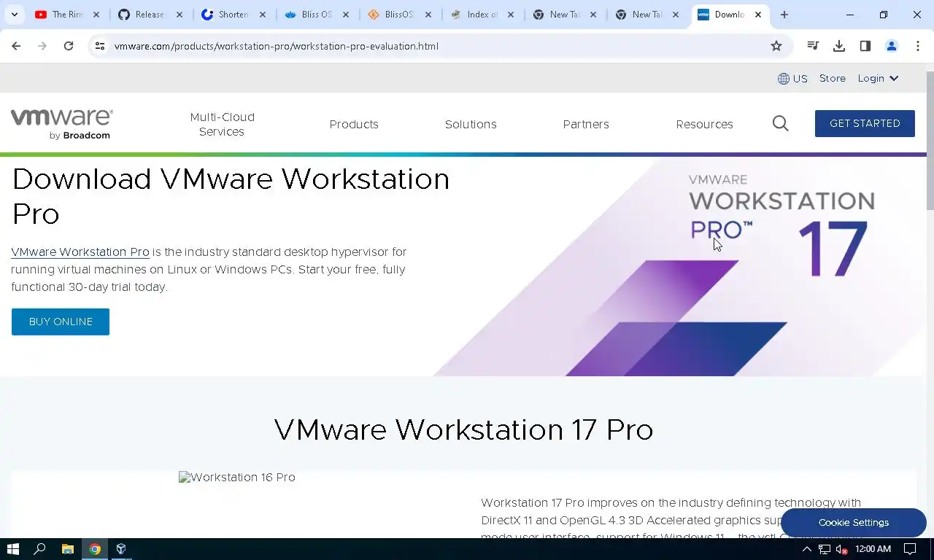Viewport: 934px width, 560px height.
Task: Open the Products menu
Action: (x=354, y=124)
